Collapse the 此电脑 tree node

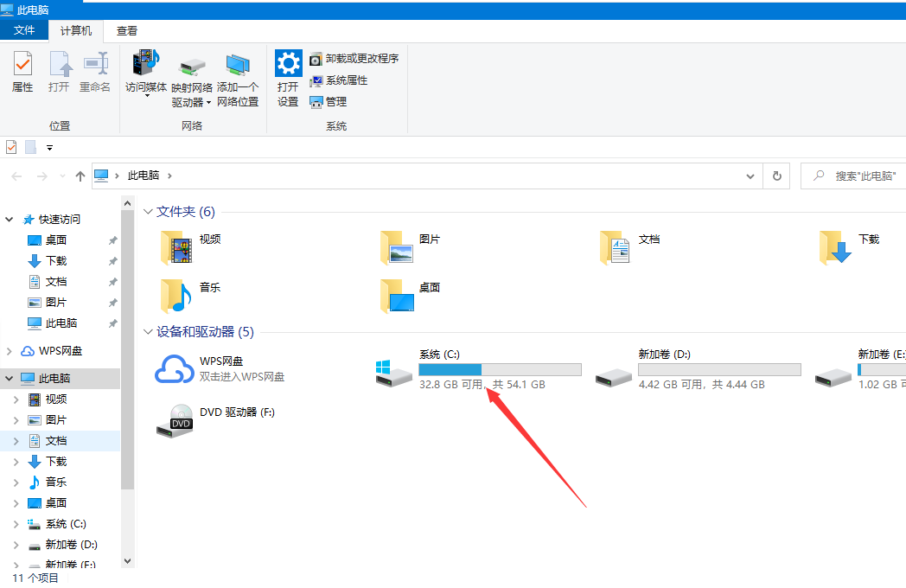click(10, 378)
